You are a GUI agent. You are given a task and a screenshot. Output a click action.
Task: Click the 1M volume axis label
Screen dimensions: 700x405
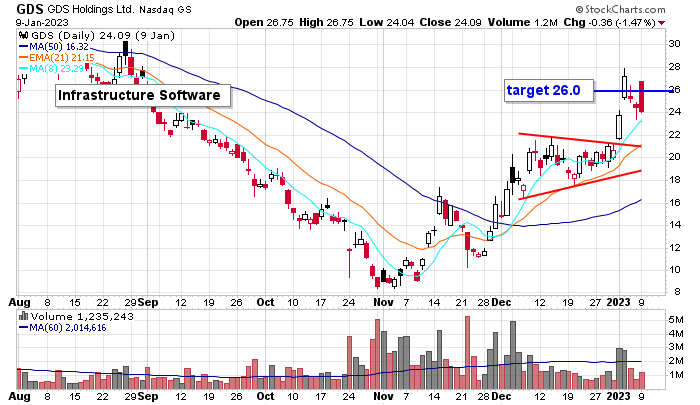(x=675, y=375)
